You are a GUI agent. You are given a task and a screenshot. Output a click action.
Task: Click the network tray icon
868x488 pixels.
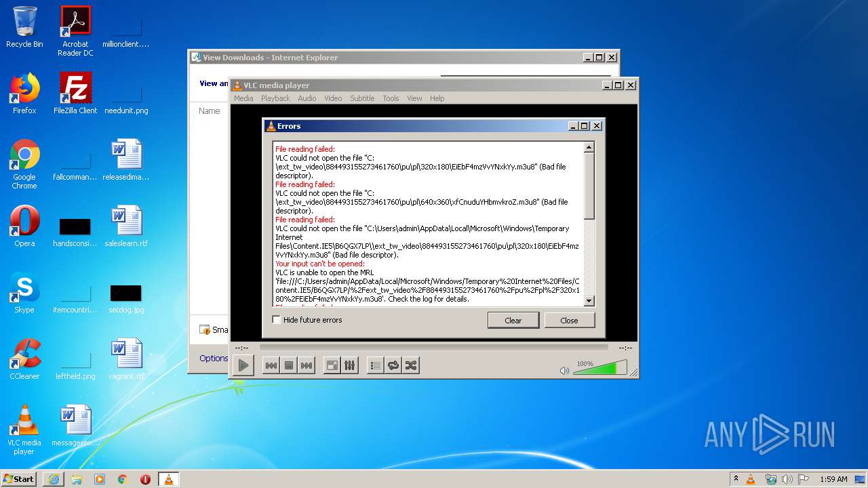[771, 479]
